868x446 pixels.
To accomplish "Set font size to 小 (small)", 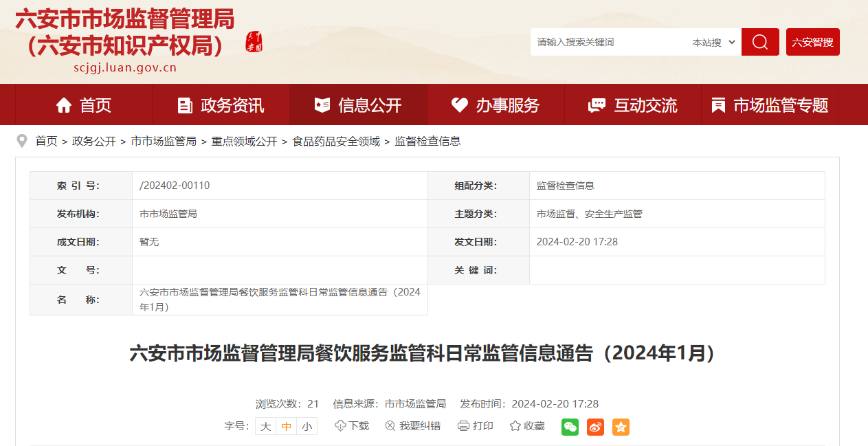I will click(x=307, y=426).
